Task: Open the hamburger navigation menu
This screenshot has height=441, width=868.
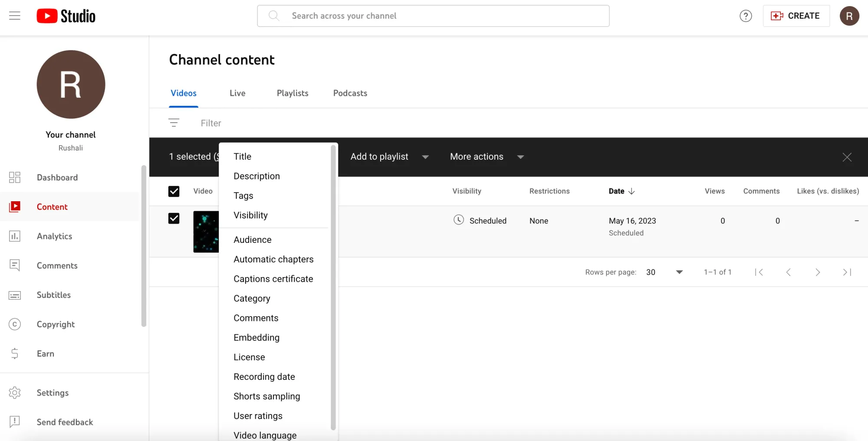Action: (x=15, y=16)
